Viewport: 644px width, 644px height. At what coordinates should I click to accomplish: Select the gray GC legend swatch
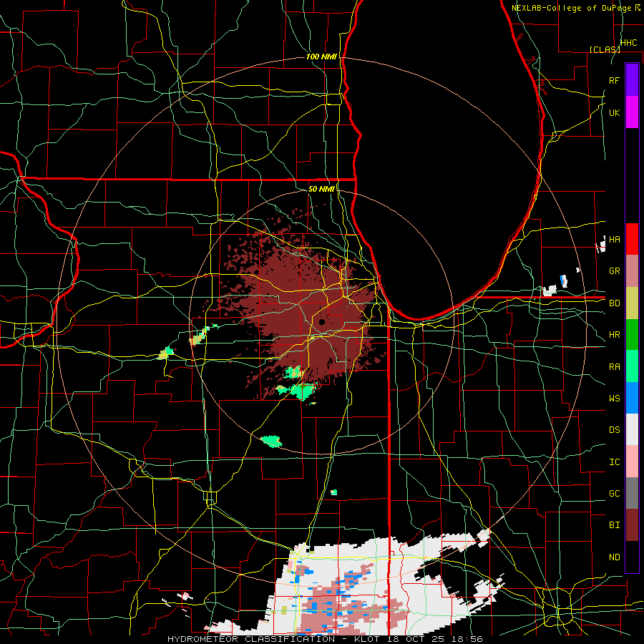tap(632, 493)
